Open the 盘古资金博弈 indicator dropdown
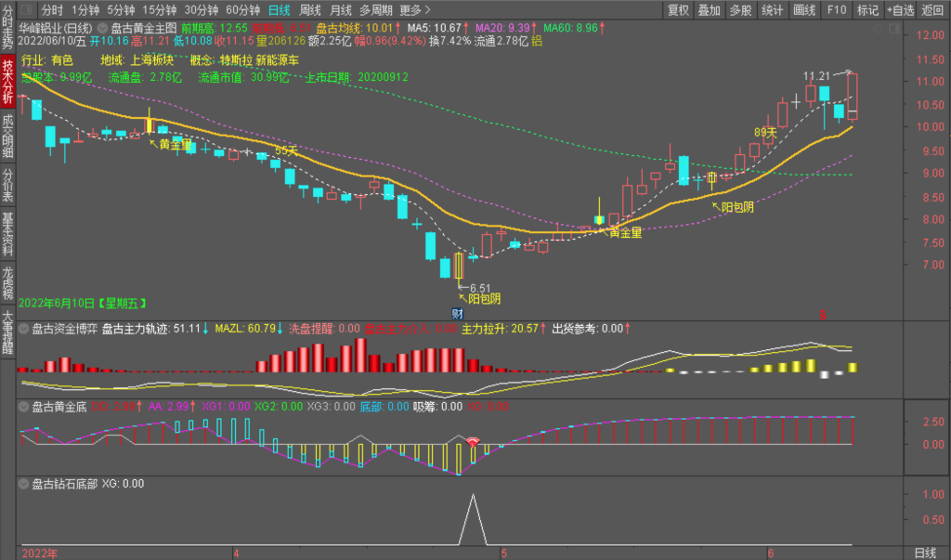951x560 pixels. click(23, 328)
